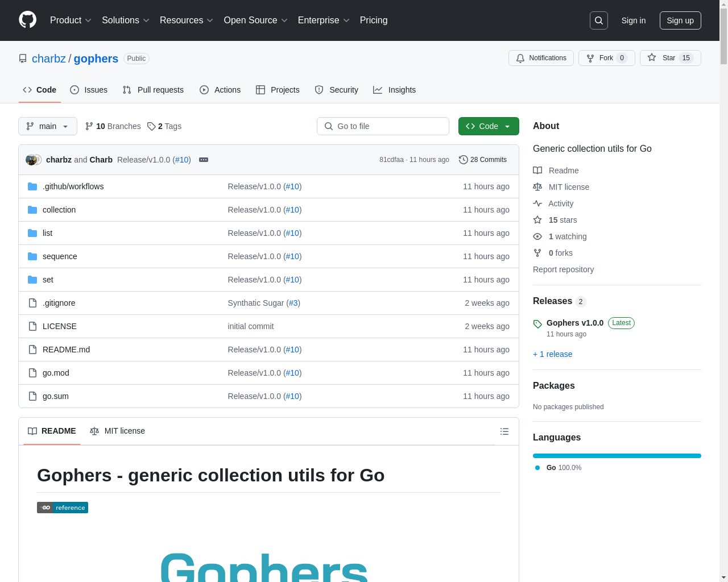Image resolution: width=728 pixels, height=582 pixels.
Task: Click the Notifications bell icon
Action: pyautogui.click(x=520, y=58)
